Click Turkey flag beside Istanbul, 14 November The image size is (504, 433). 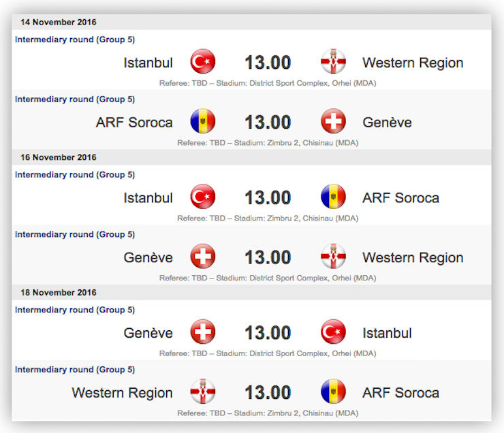point(203,61)
